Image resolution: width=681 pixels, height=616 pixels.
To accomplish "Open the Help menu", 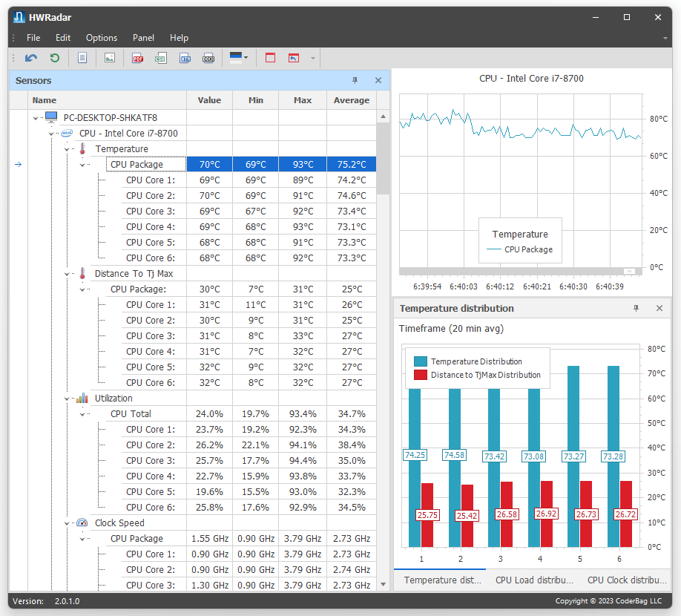I will [x=179, y=38].
